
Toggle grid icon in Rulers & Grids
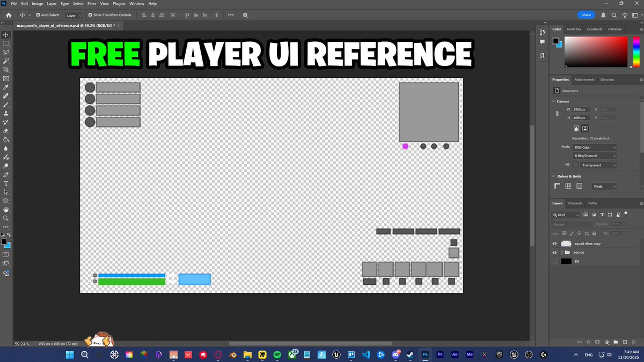[568, 186]
